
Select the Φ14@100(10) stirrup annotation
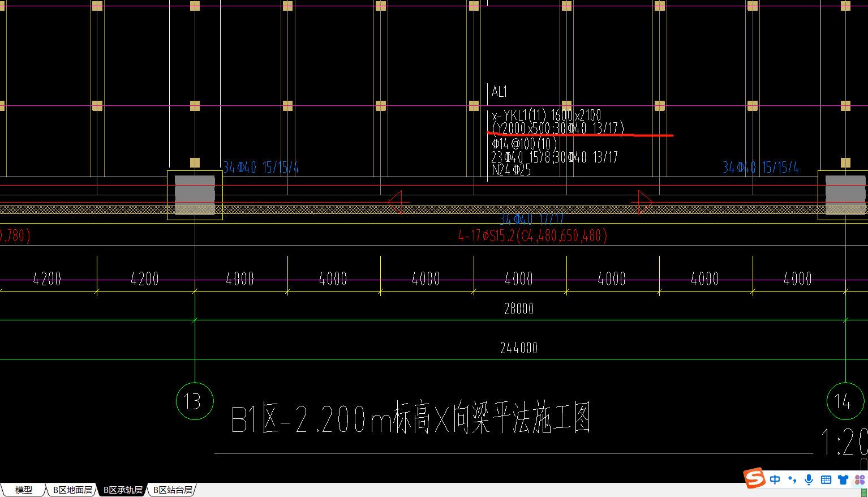coord(525,144)
